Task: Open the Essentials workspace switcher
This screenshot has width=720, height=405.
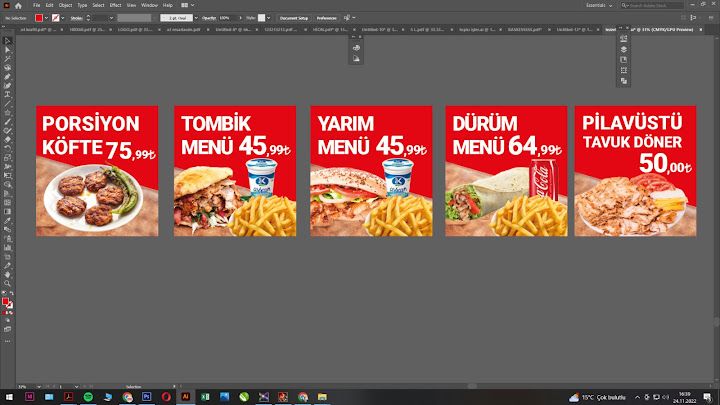Action: pos(599,6)
